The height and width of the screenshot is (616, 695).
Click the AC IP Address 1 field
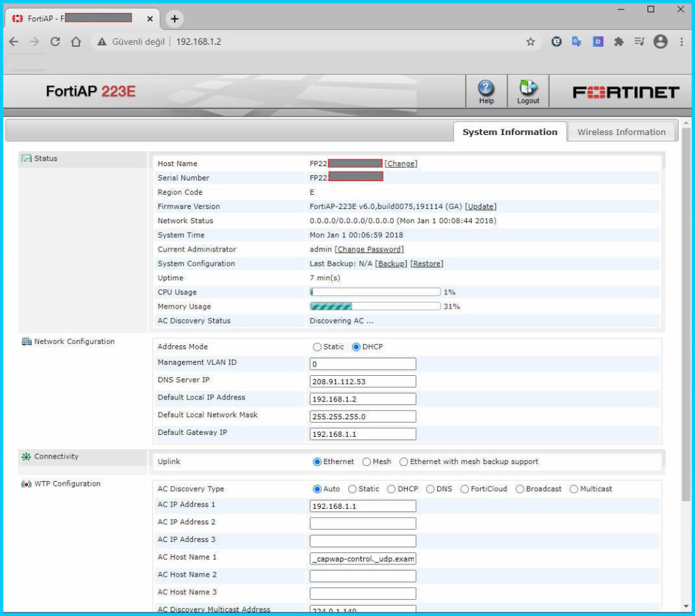[x=362, y=506]
